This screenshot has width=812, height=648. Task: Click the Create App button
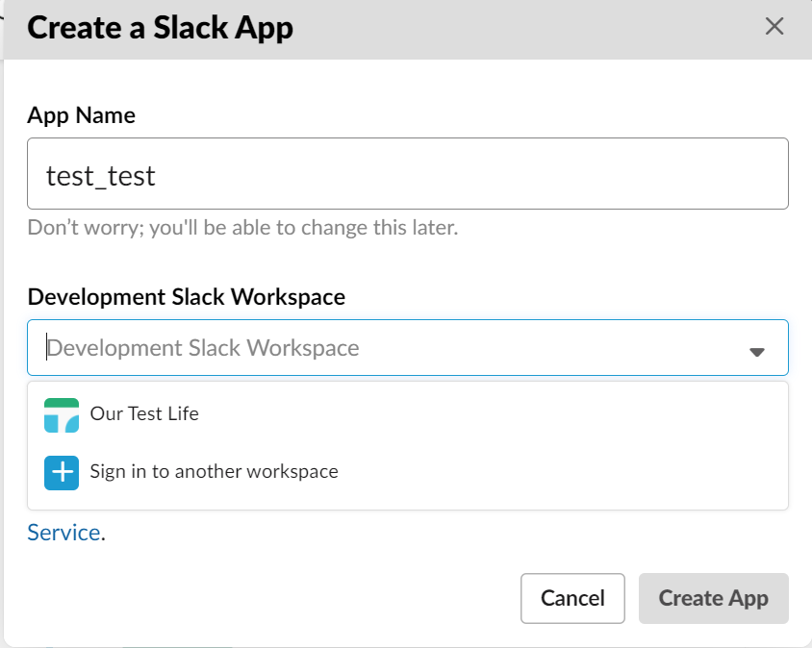click(x=714, y=598)
